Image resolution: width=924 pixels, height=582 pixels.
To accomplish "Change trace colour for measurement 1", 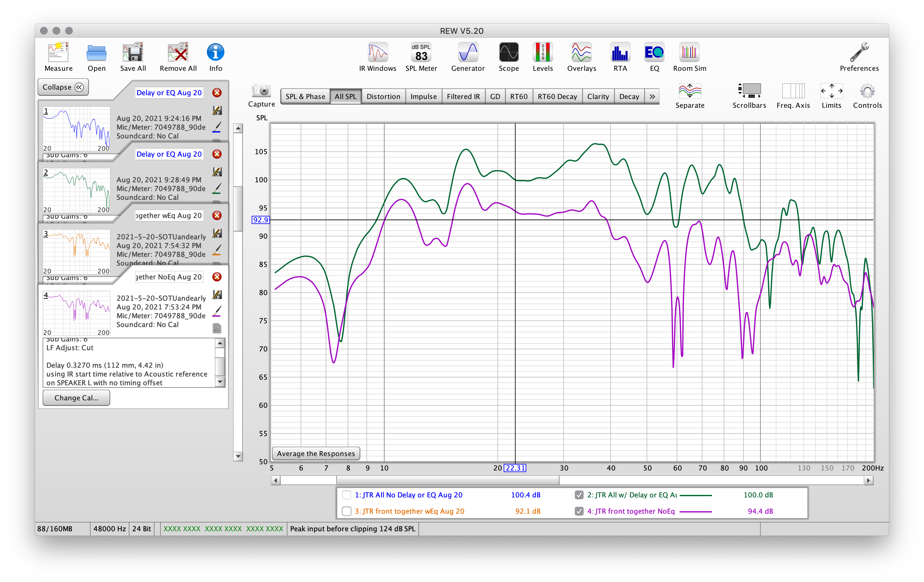I will tap(217, 127).
